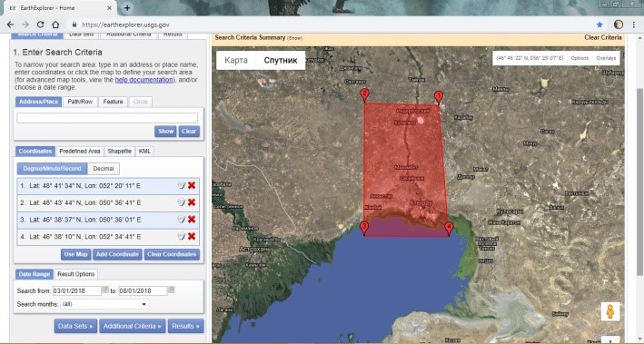Open the Search months dropdown
The height and width of the screenshot is (344, 644).
coord(104,304)
